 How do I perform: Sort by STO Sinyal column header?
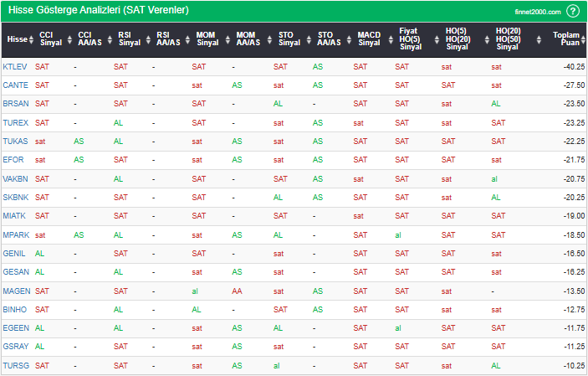pos(287,39)
